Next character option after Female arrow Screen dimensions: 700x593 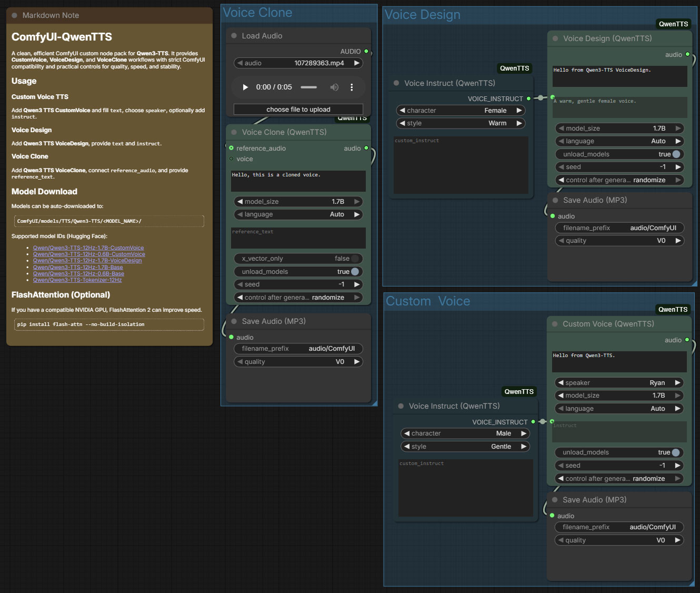point(519,111)
